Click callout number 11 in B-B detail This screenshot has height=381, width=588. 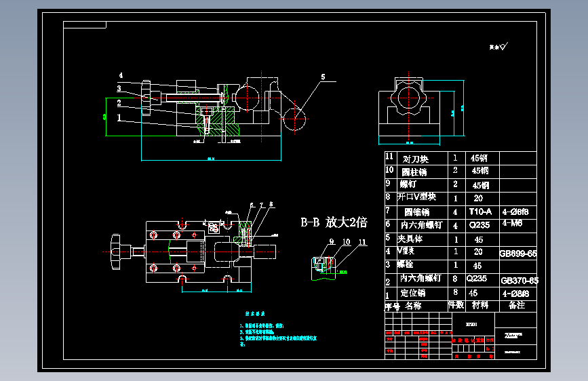tap(362, 242)
